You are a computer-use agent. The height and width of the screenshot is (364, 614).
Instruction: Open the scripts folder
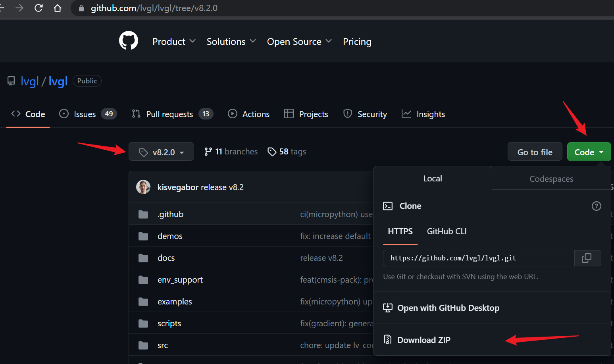click(x=169, y=324)
